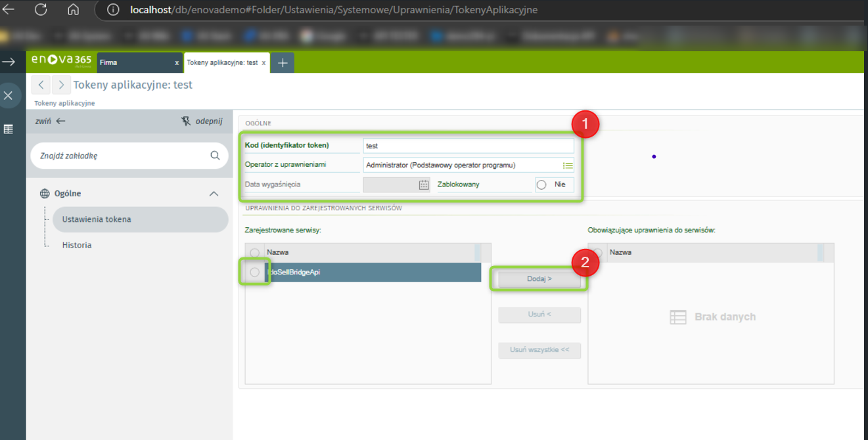This screenshot has width=868, height=440.
Task: Reload the page with the refresh icon
Action: pyautogui.click(x=41, y=10)
